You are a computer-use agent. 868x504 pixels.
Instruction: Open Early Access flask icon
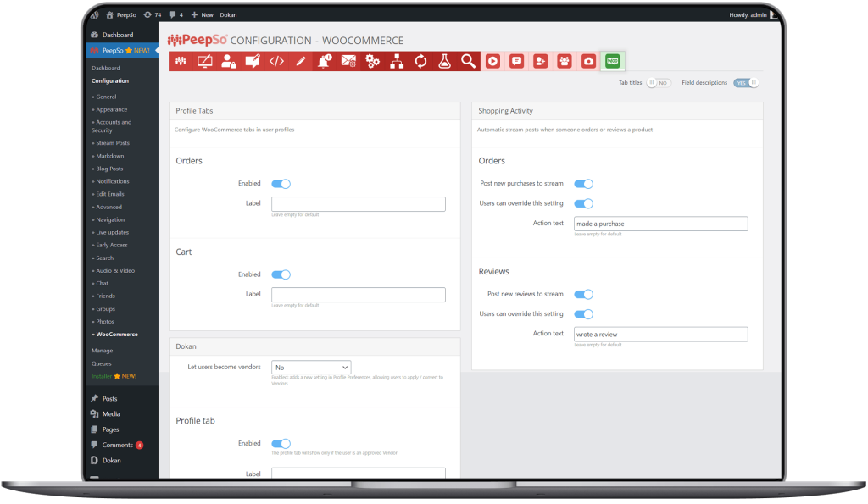(444, 61)
